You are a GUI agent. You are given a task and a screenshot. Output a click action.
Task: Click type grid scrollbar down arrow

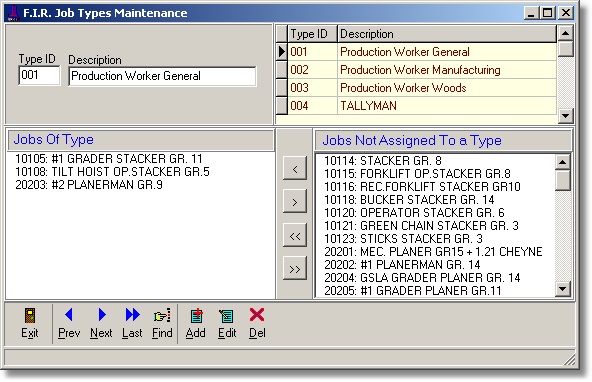point(565,116)
